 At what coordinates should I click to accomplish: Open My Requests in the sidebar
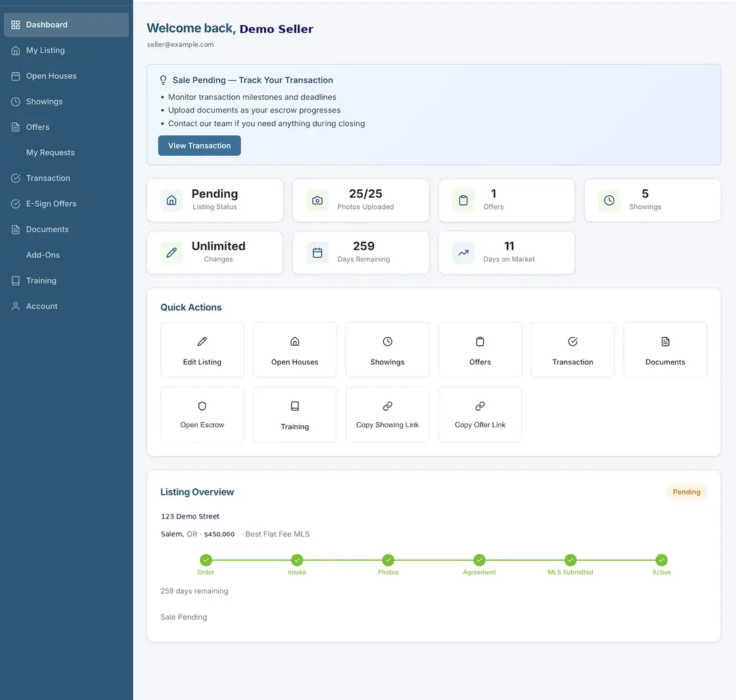(x=66, y=152)
